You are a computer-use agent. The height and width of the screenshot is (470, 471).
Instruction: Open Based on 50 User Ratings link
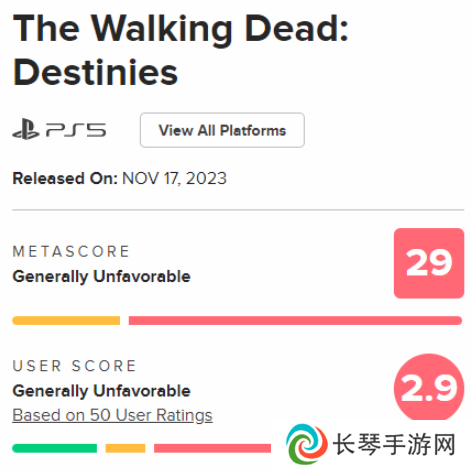tap(112, 415)
